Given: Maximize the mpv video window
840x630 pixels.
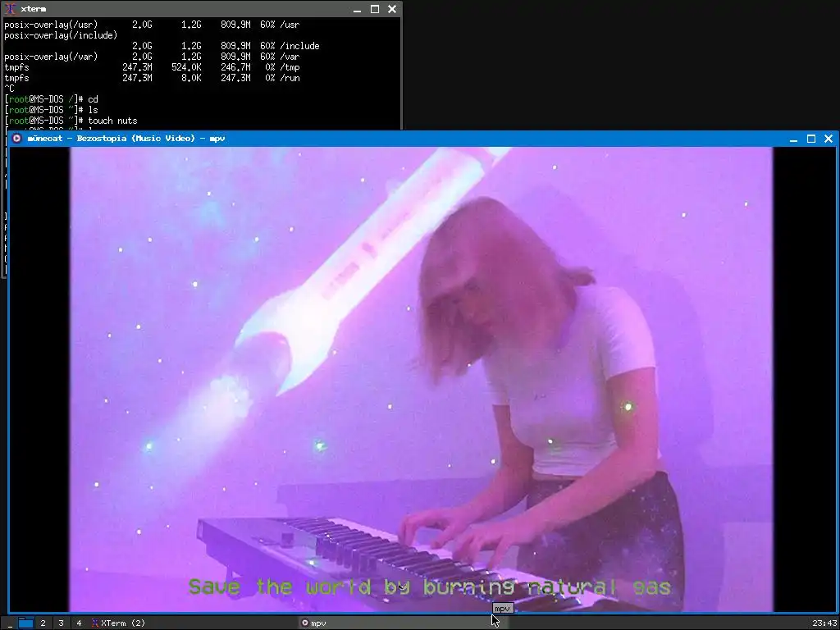Looking at the screenshot, I should click(811, 139).
